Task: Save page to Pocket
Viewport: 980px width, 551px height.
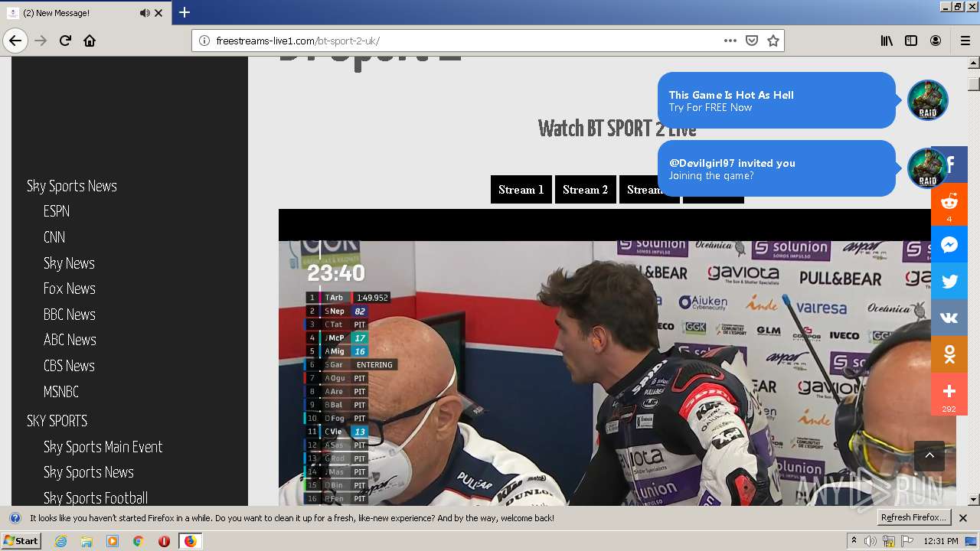Action: point(752,41)
